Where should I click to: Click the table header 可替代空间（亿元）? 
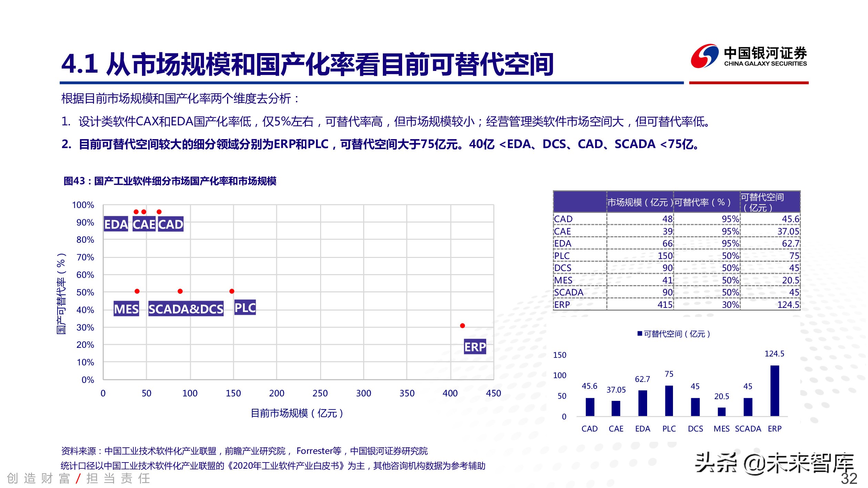(762, 202)
